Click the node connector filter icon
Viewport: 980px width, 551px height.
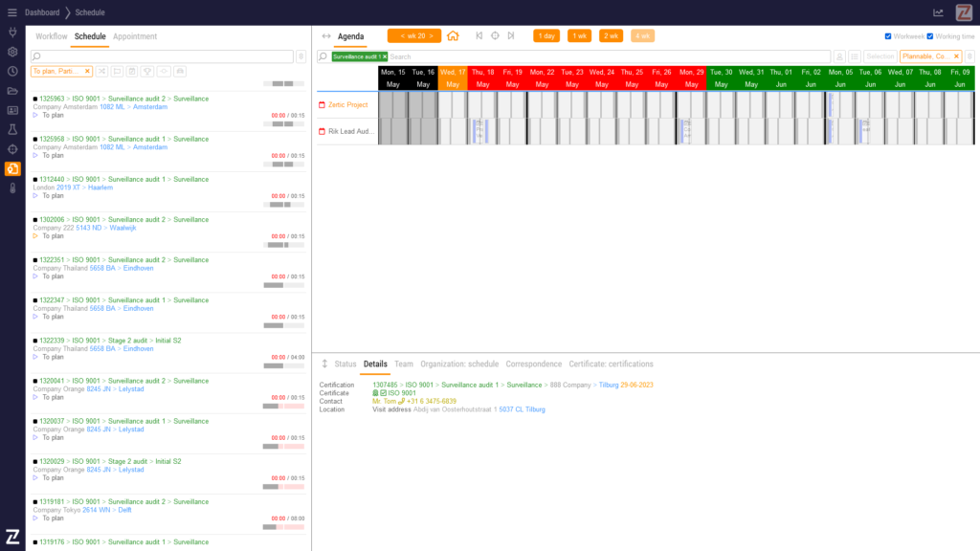(x=164, y=71)
